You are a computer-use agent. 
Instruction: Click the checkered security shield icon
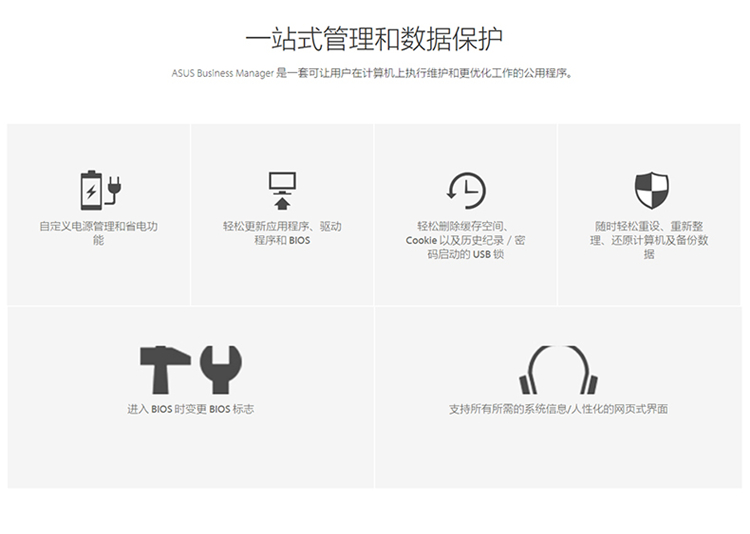[x=651, y=190]
